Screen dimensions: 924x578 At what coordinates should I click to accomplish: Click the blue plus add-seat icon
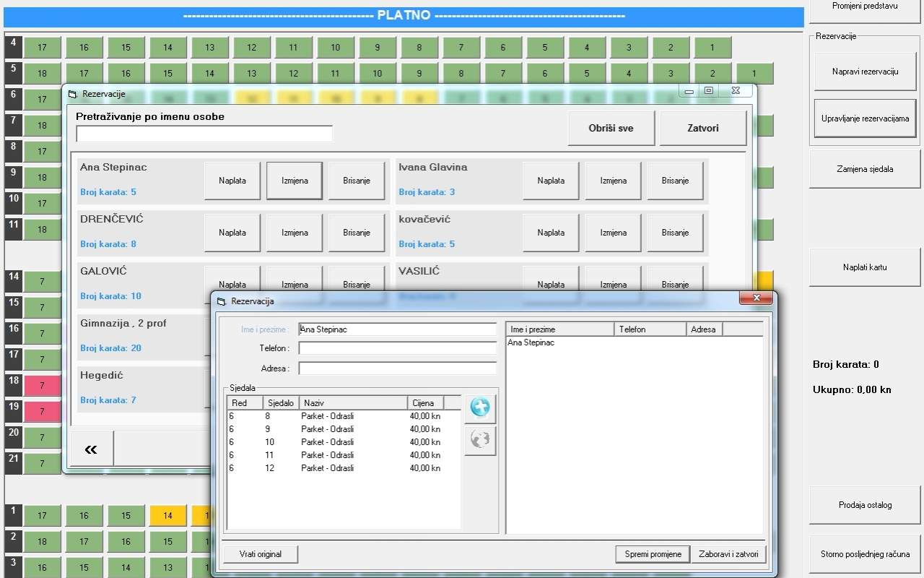pyautogui.click(x=479, y=408)
